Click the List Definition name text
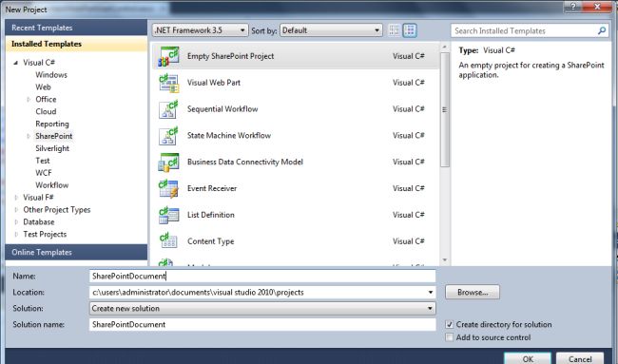Image resolution: width=618 pixels, height=364 pixels. pos(211,215)
